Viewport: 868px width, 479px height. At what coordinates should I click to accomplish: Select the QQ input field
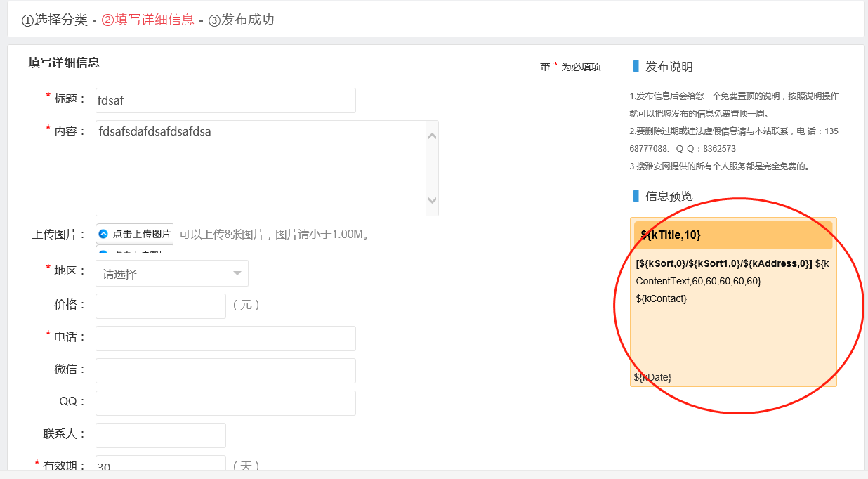225,403
